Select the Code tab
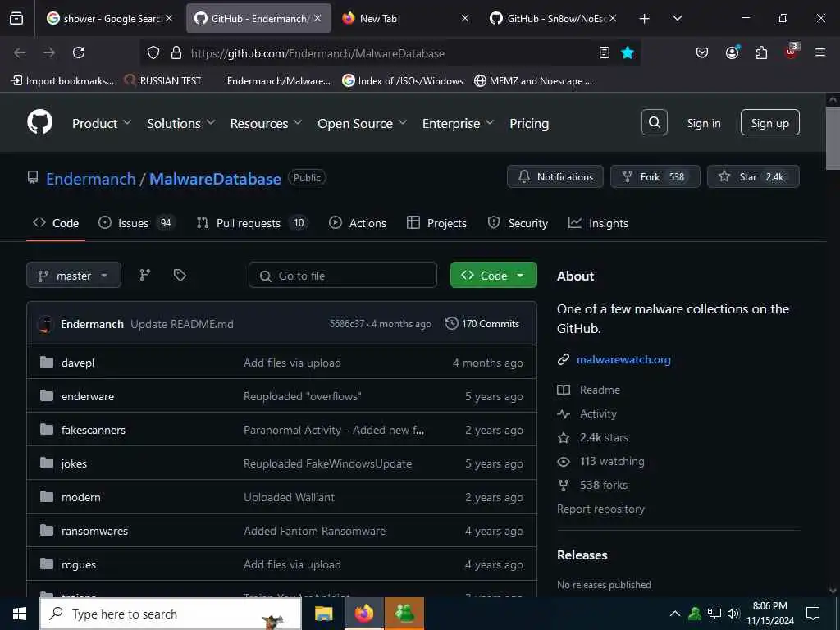Image resolution: width=840 pixels, height=630 pixels. point(56,223)
